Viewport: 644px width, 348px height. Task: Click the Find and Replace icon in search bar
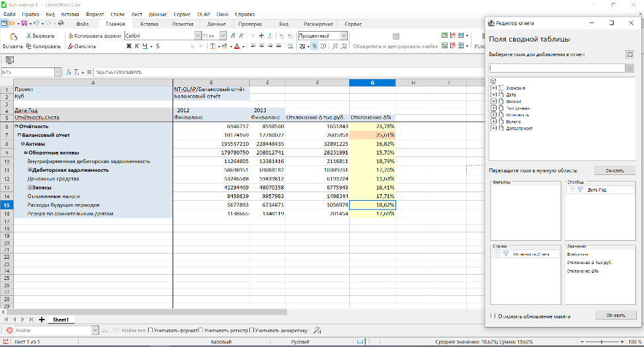(x=317, y=330)
